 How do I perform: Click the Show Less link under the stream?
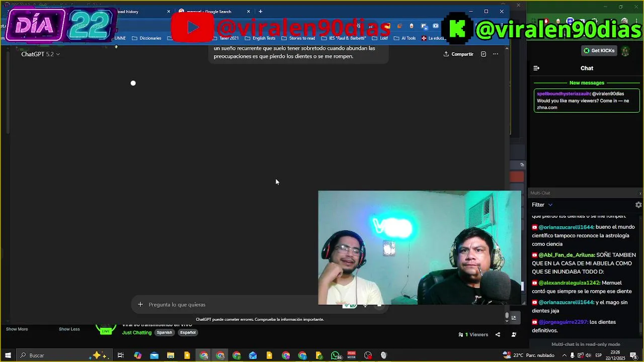pyautogui.click(x=69, y=329)
